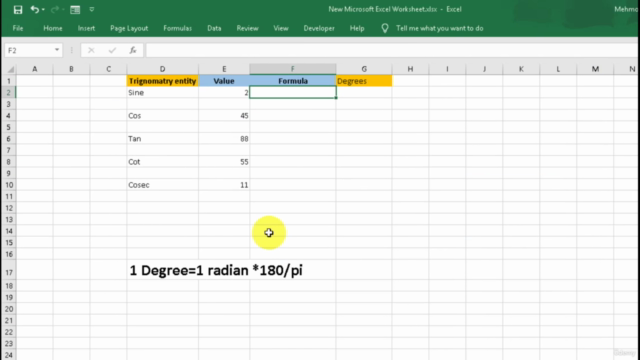Click the cell with value 45
The image size is (640, 360).
[x=224, y=116]
